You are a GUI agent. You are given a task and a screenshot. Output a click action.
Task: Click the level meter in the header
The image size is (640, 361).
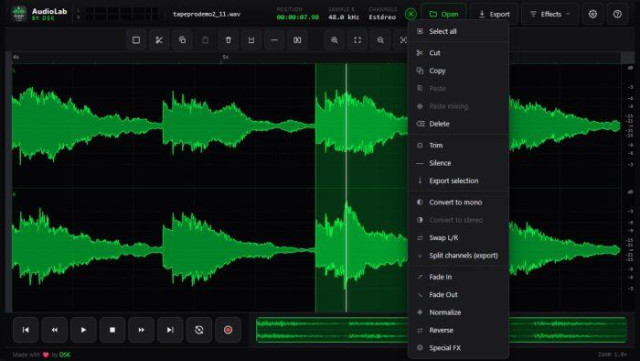pyautogui.click(x=122, y=14)
